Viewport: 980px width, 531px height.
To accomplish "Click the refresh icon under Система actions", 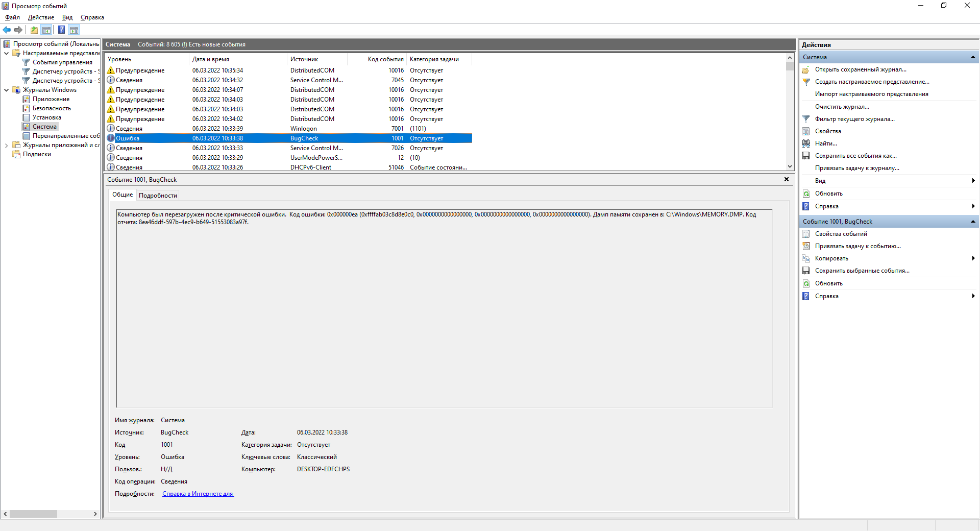I will tap(806, 194).
